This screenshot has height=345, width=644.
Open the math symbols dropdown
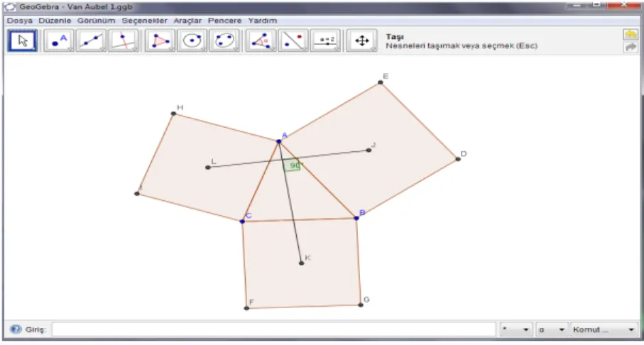tap(516, 329)
